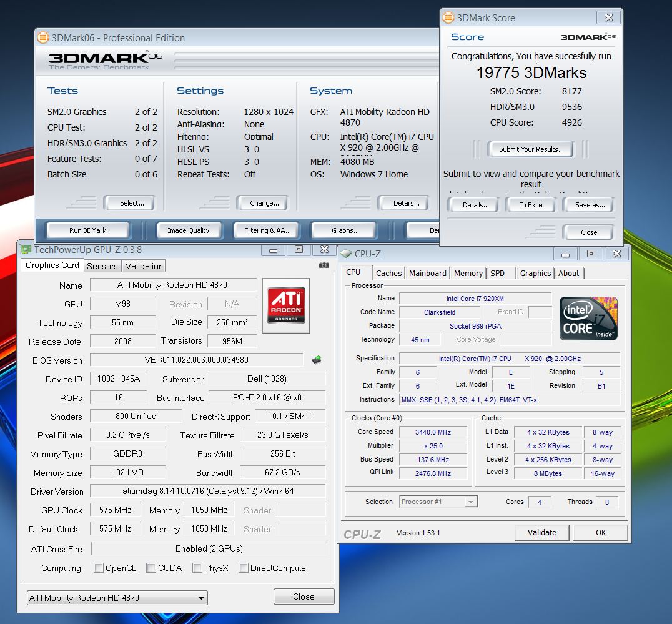672x624 pixels.
Task: Click the Instructions value in CPU-Z
Action: point(510,400)
